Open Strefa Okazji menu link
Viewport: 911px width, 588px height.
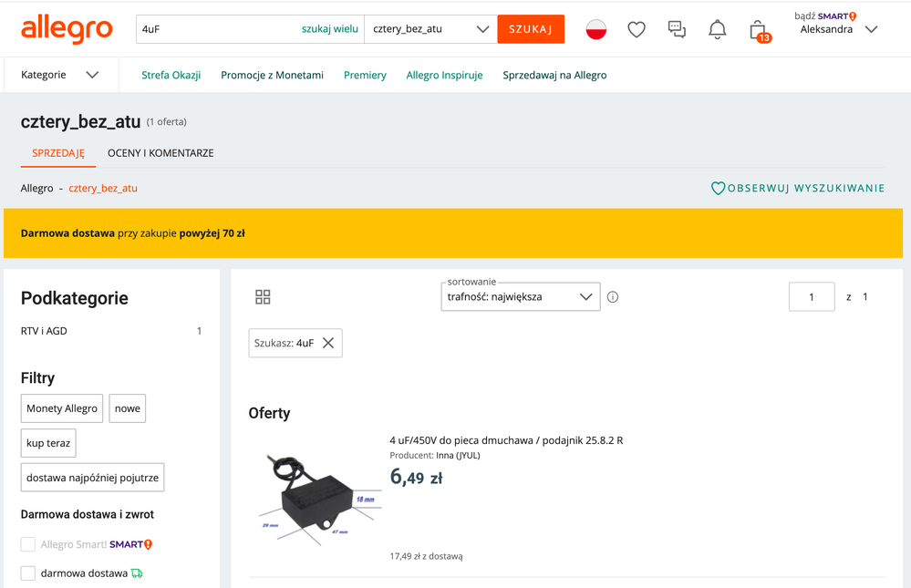click(171, 75)
